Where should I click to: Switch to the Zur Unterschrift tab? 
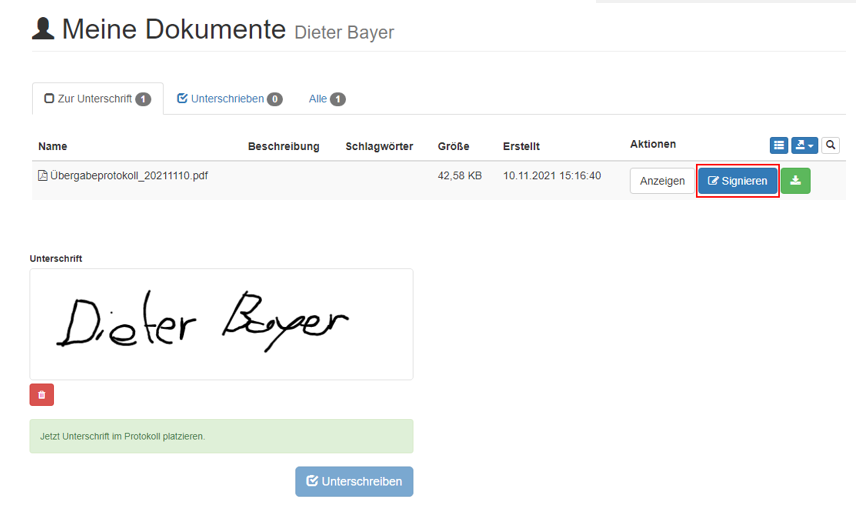(97, 99)
